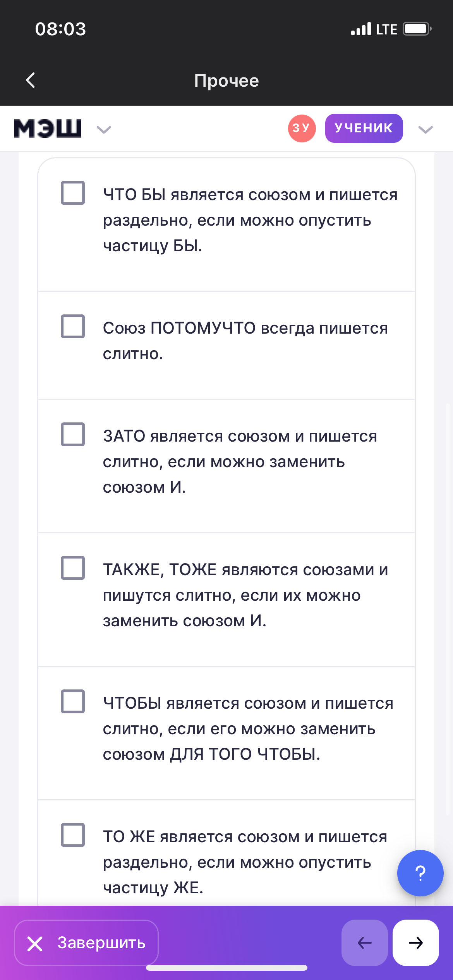Check the 'ЧТО БЫ является союзом' checkbox
453x980 pixels.
tap(73, 193)
